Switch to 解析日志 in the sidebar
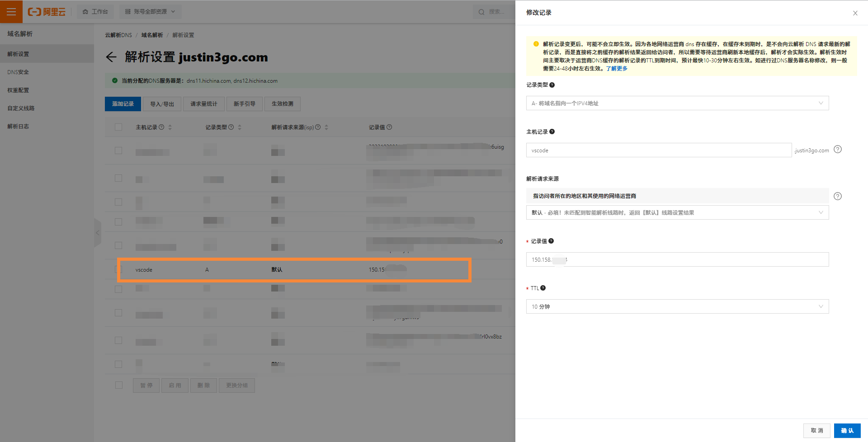This screenshot has height=442, width=868. [18, 126]
